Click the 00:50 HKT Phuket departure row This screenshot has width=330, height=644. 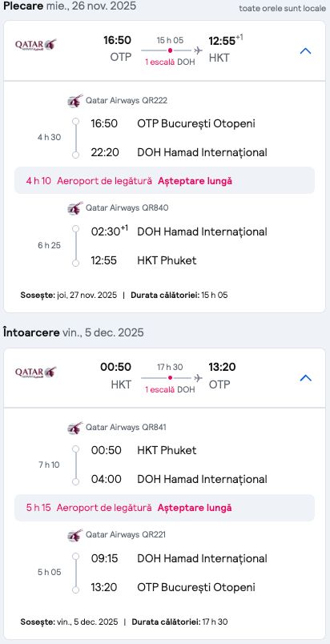pos(143,450)
